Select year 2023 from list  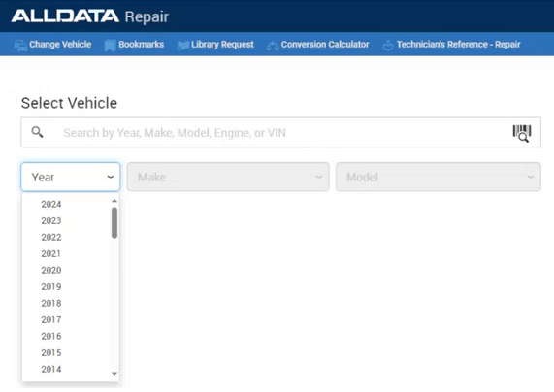51,220
